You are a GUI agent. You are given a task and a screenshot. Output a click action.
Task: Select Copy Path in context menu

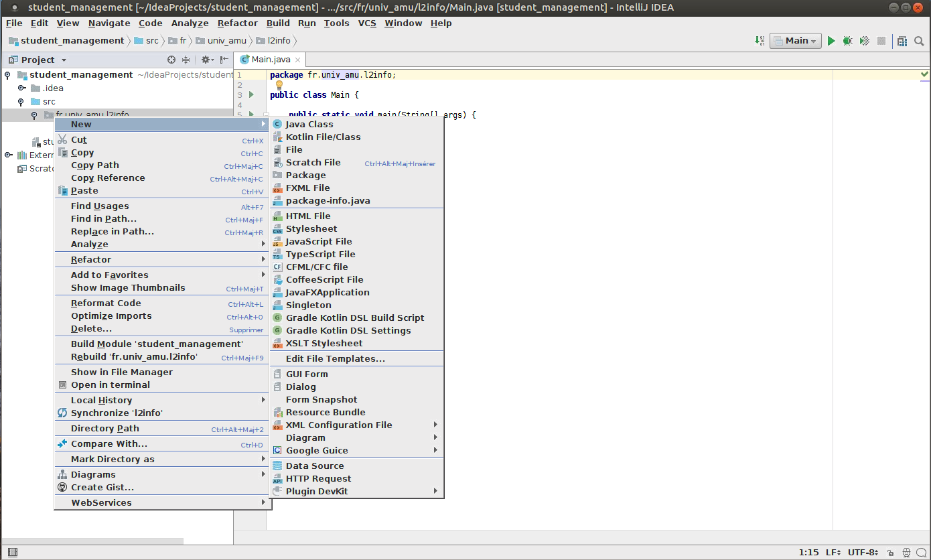[161, 165]
